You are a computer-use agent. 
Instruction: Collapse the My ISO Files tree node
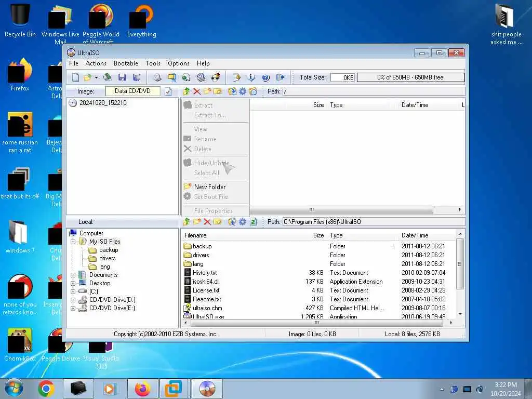click(x=73, y=242)
